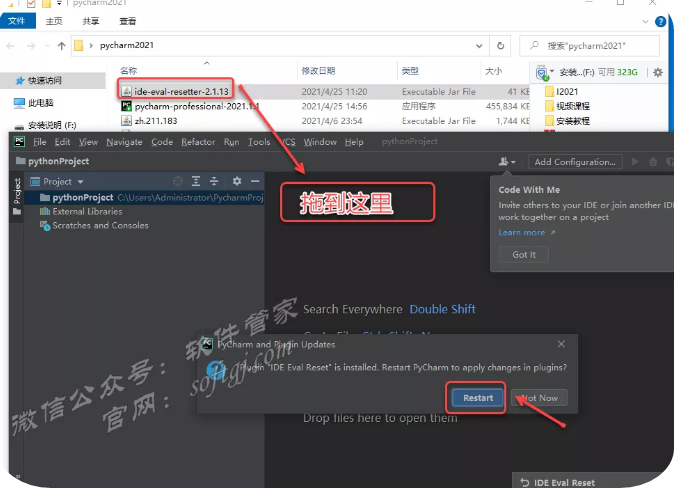Open the I2021 folder in right pane
The image size is (677, 490).
[567, 92]
